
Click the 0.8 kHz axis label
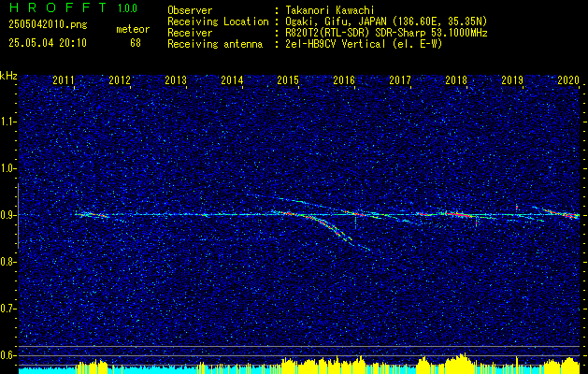(7, 262)
